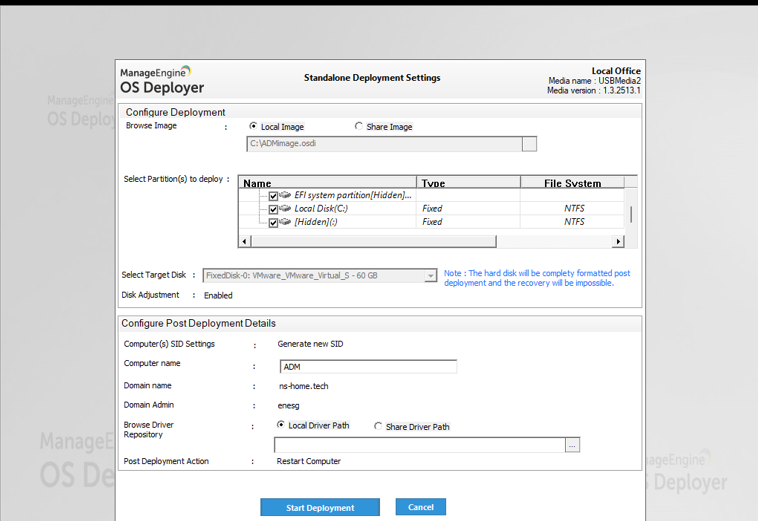Click the Cancel button
This screenshot has width=758, height=521.
pyautogui.click(x=421, y=507)
